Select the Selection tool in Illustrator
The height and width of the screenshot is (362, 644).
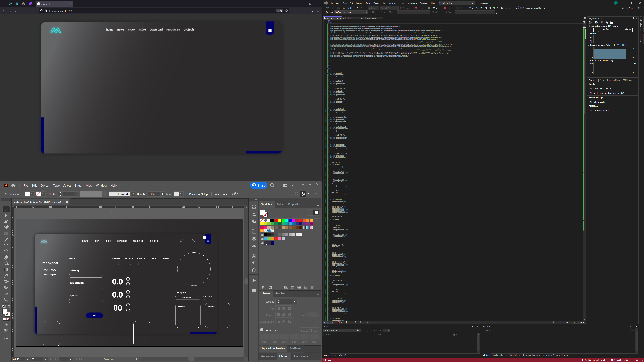click(6, 209)
